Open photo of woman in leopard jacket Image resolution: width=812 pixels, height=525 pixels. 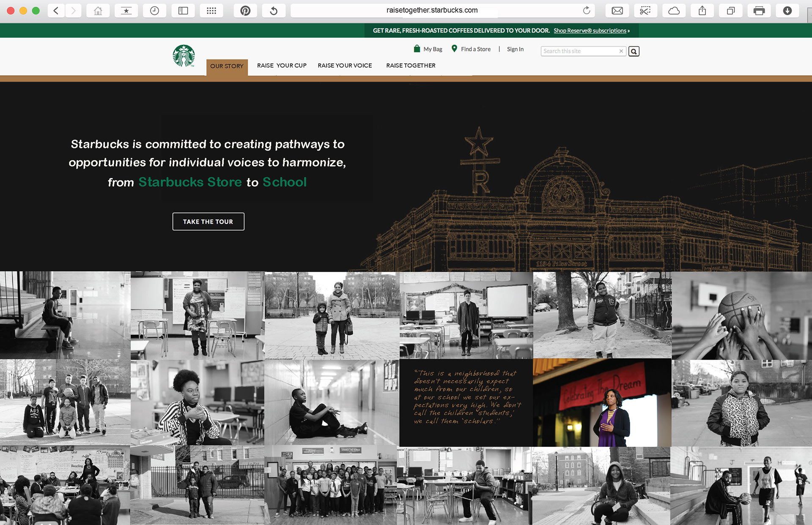pyautogui.click(x=742, y=403)
